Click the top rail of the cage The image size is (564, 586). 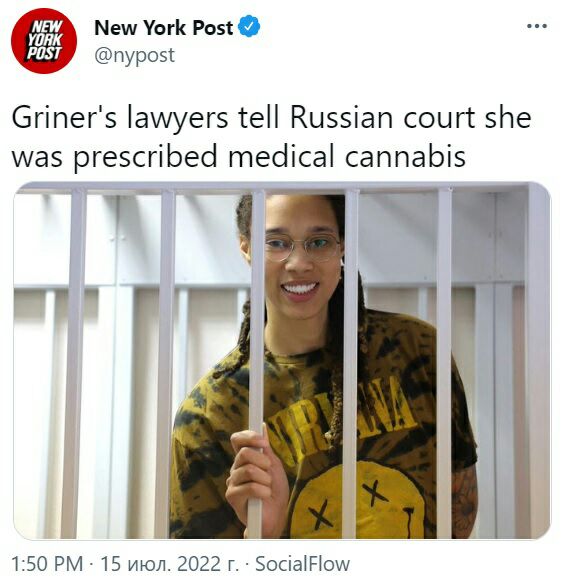pyautogui.click(x=275, y=188)
